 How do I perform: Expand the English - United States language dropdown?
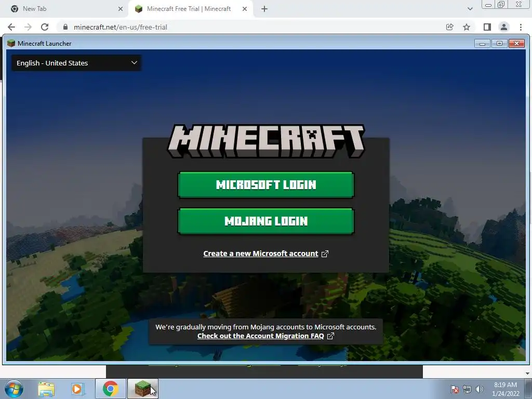click(76, 63)
